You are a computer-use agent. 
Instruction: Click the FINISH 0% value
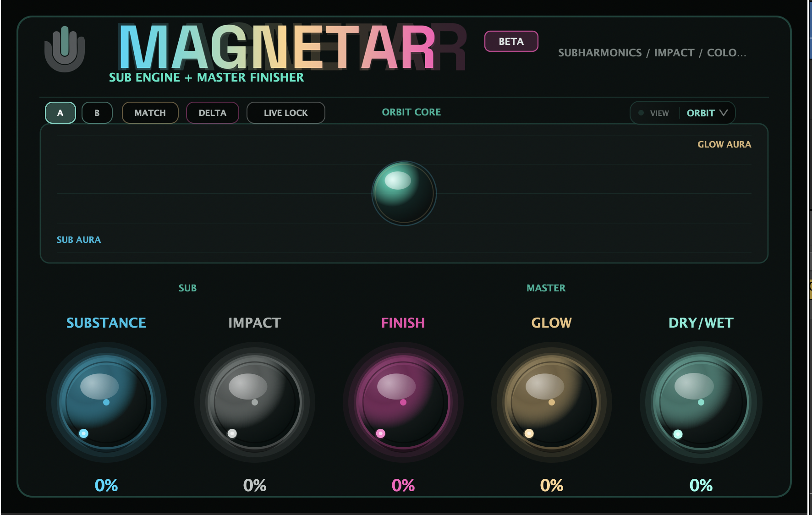403,485
